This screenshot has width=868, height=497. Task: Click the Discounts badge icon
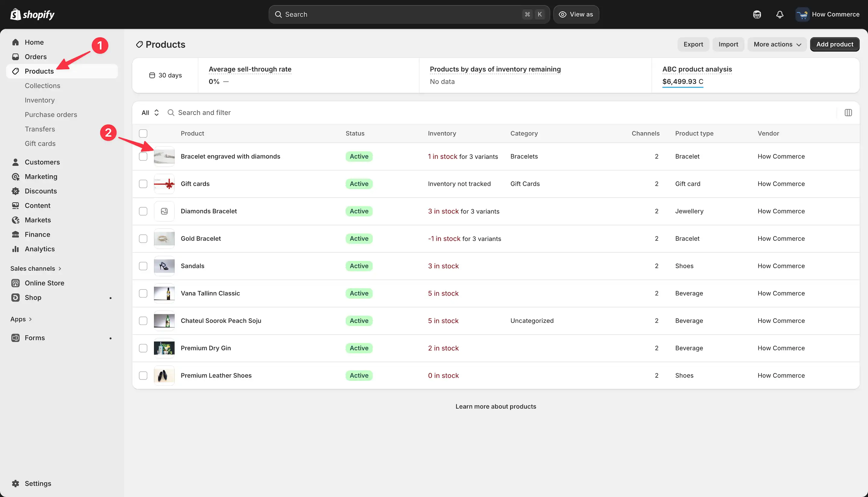pyautogui.click(x=15, y=191)
